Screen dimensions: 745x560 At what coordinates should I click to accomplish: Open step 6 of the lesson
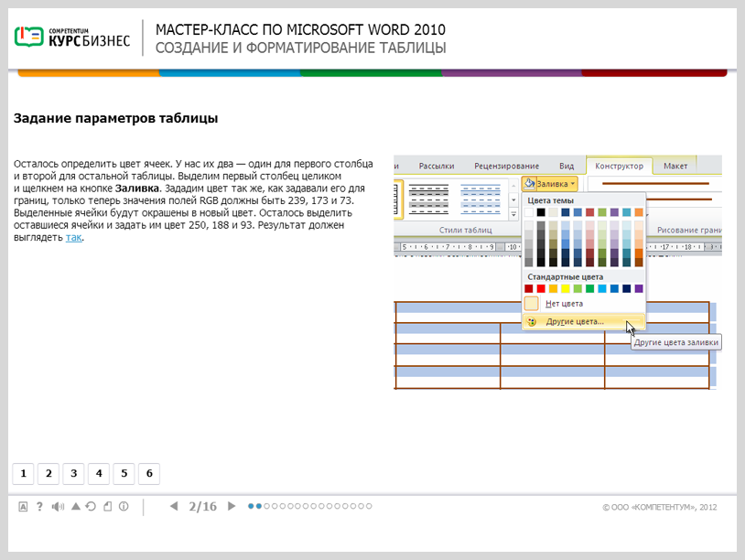click(x=149, y=474)
